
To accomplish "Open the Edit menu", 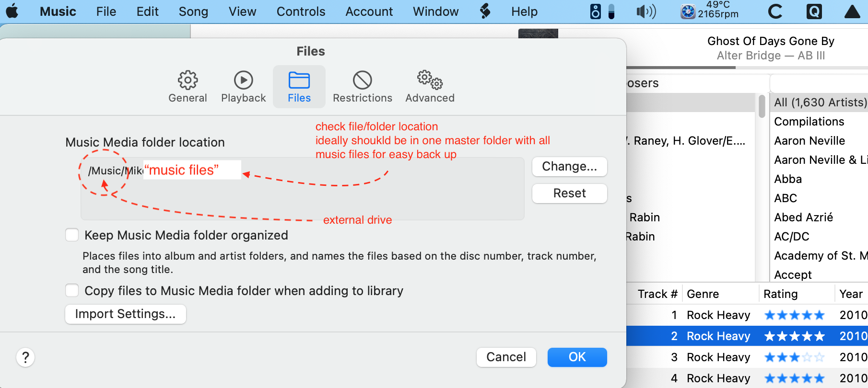I will 147,11.
